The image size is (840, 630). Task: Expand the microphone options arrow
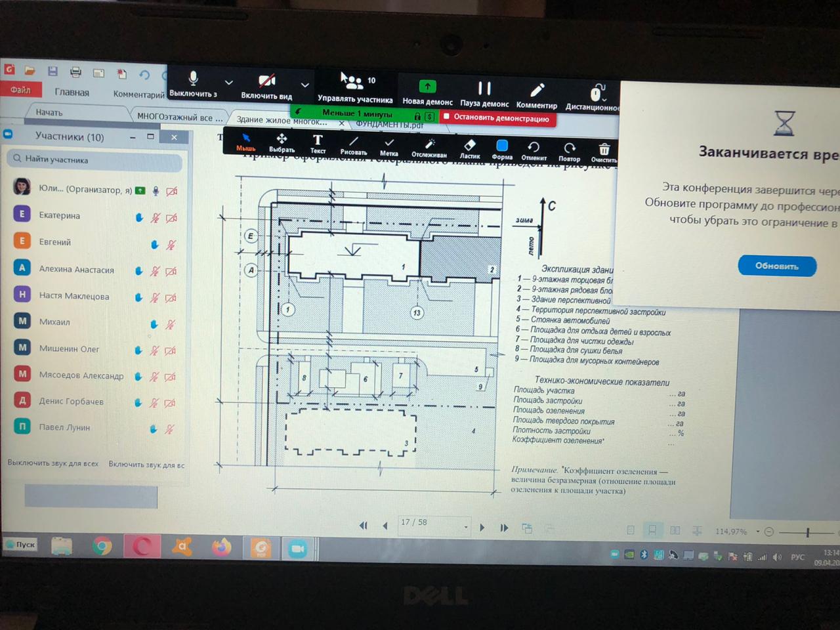[x=228, y=83]
